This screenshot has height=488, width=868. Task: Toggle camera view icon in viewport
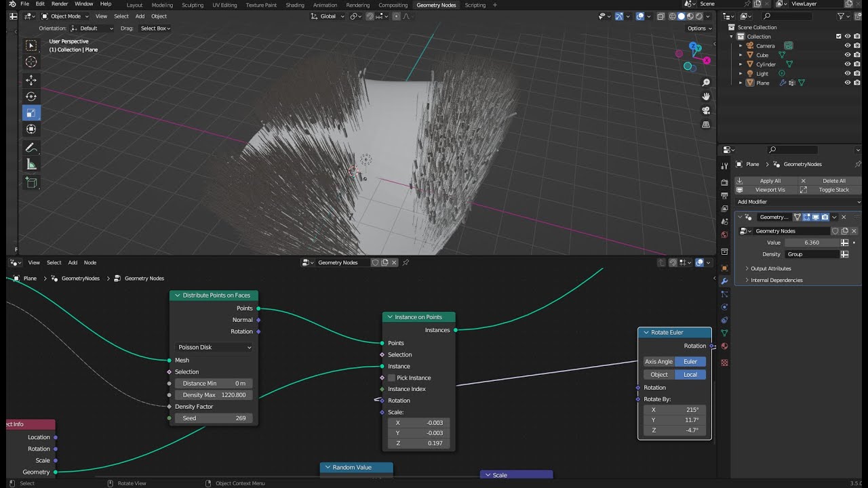click(706, 110)
